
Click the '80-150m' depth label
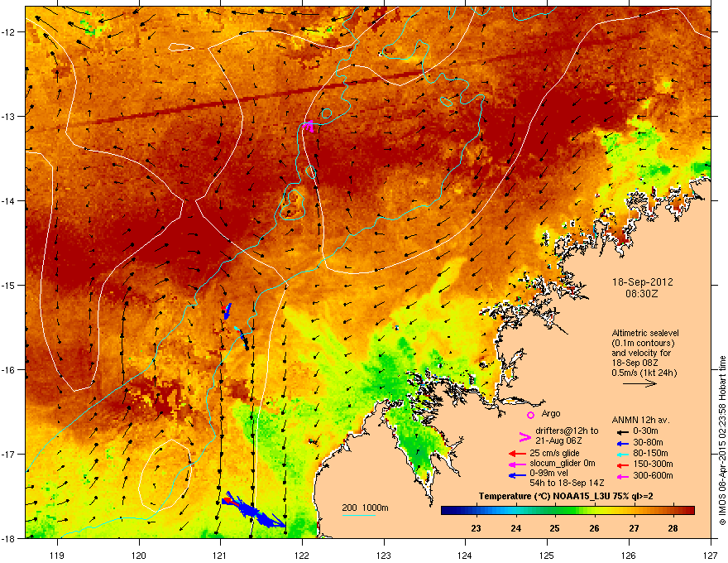click(650, 453)
